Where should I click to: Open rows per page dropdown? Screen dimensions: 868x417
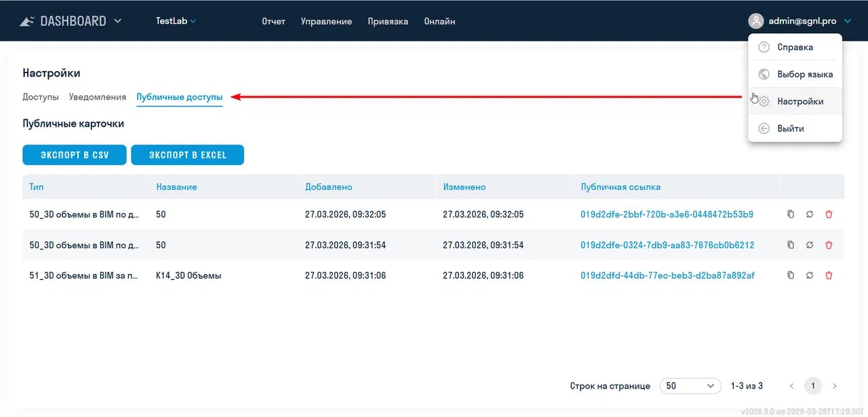point(690,386)
